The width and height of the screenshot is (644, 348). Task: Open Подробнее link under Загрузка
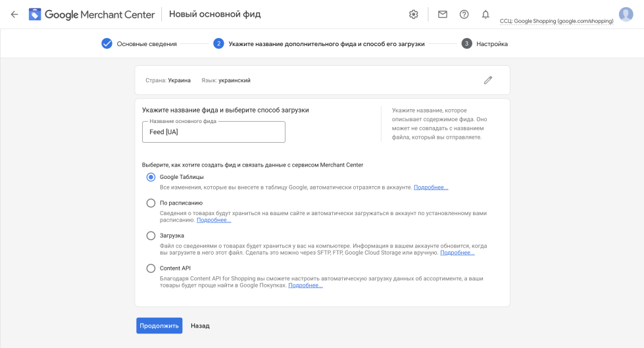(458, 253)
